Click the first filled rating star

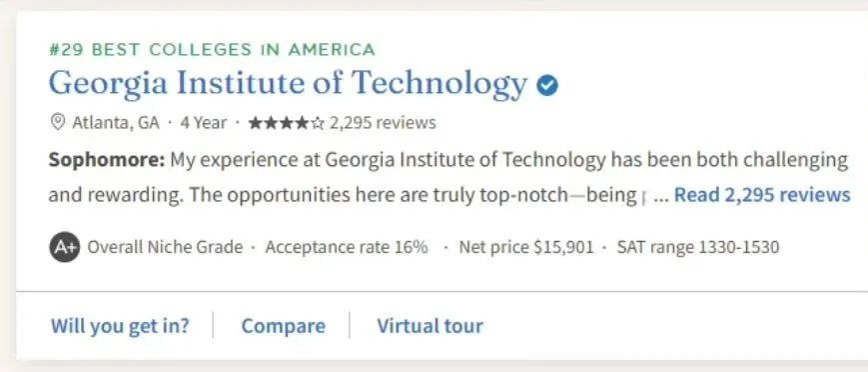coord(255,123)
